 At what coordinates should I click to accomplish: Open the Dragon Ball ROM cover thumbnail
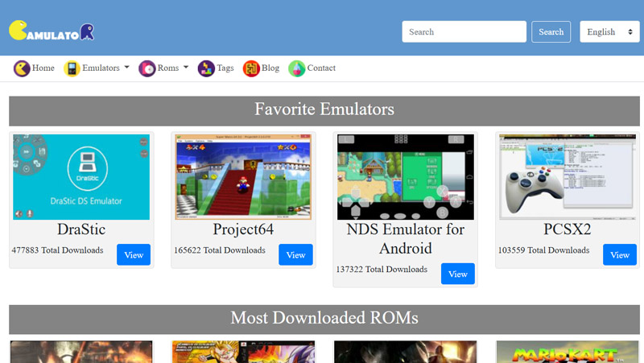pyautogui.click(x=243, y=352)
